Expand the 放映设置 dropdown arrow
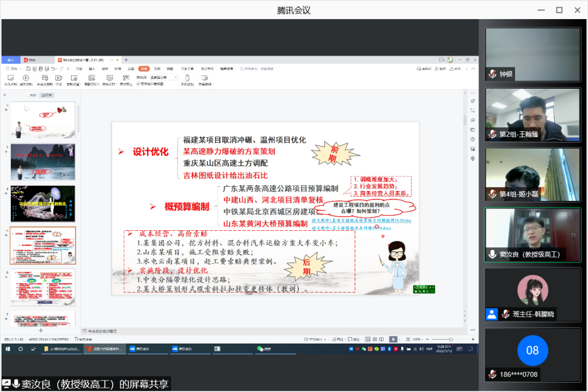The width and height of the screenshot is (588, 392). tap(81, 84)
